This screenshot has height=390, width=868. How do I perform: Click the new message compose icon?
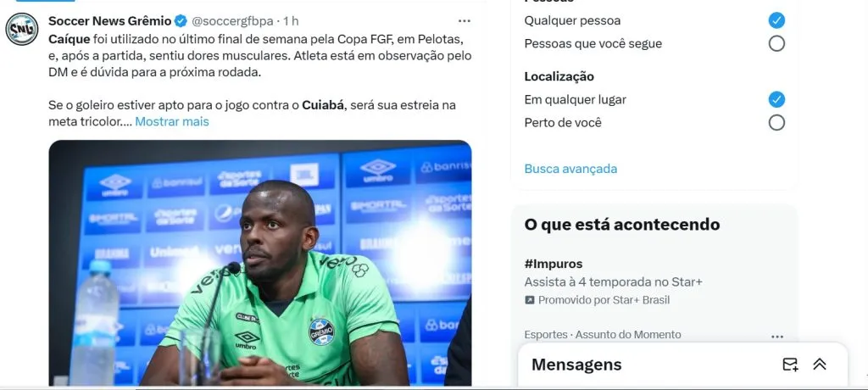click(790, 364)
